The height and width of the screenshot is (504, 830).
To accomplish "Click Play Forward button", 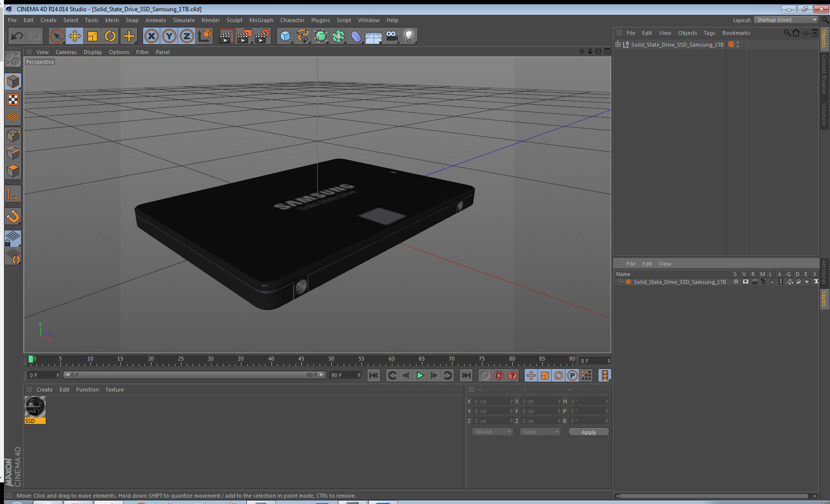I will (420, 375).
